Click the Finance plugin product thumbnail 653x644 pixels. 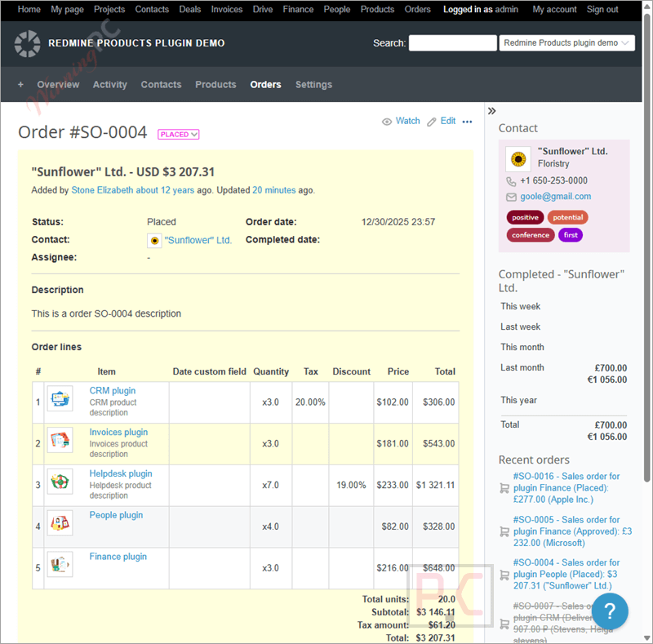[x=60, y=564]
